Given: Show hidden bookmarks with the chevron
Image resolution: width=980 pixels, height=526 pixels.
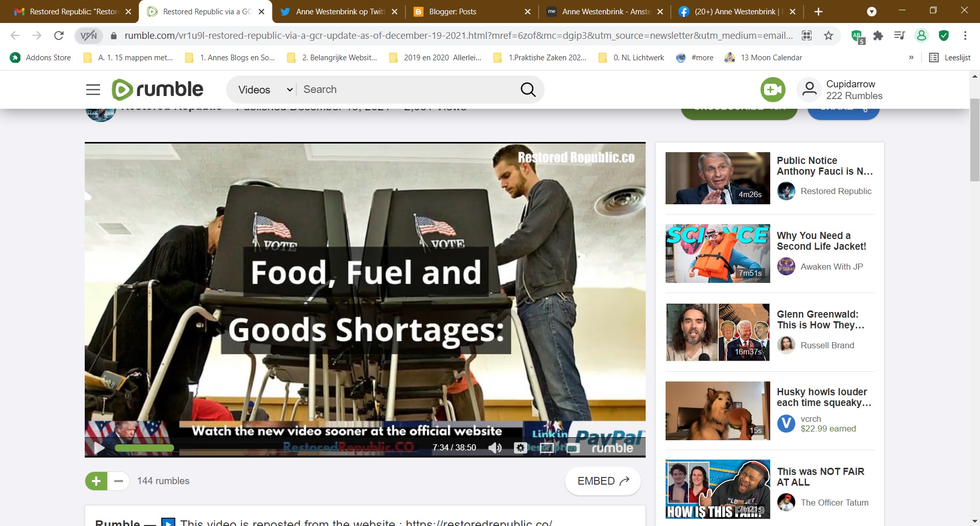Looking at the screenshot, I should click(x=911, y=57).
